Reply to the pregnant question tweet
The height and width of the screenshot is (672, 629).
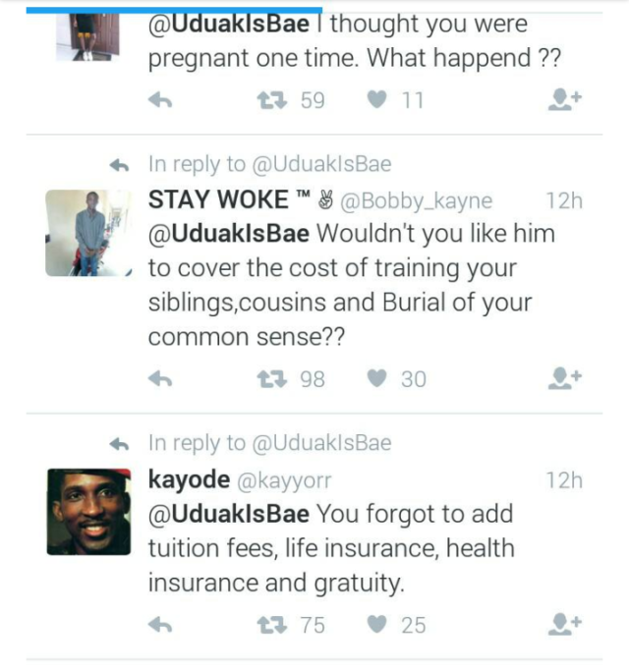[160, 99]
